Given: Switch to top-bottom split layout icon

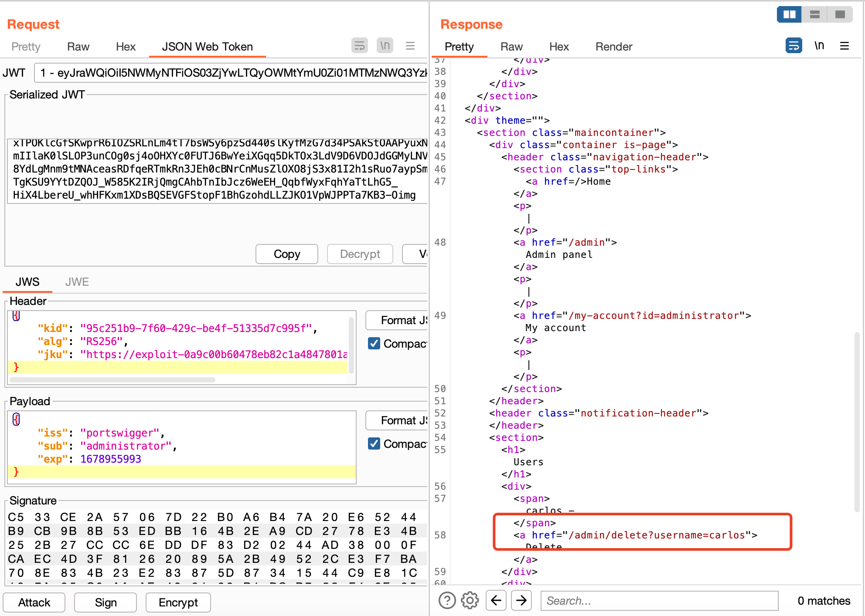Looking at the screenshot, I should click(x=814, y=14).
